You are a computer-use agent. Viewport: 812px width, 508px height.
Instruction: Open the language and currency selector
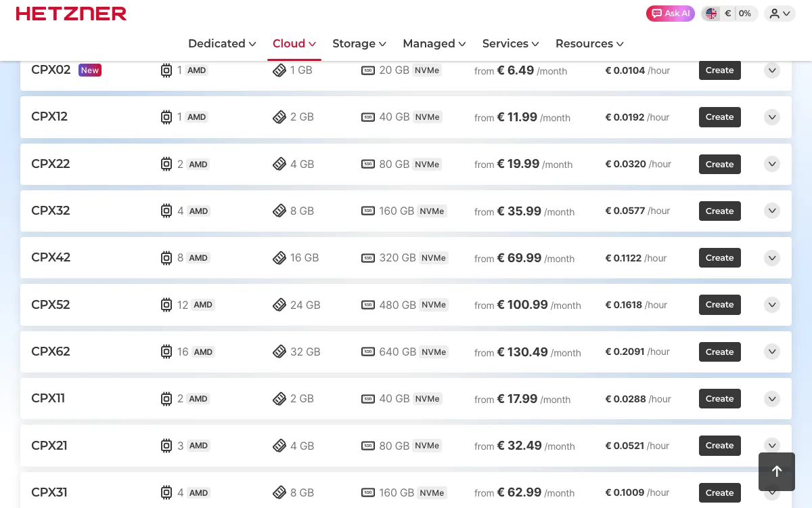[x=728, y=14]
